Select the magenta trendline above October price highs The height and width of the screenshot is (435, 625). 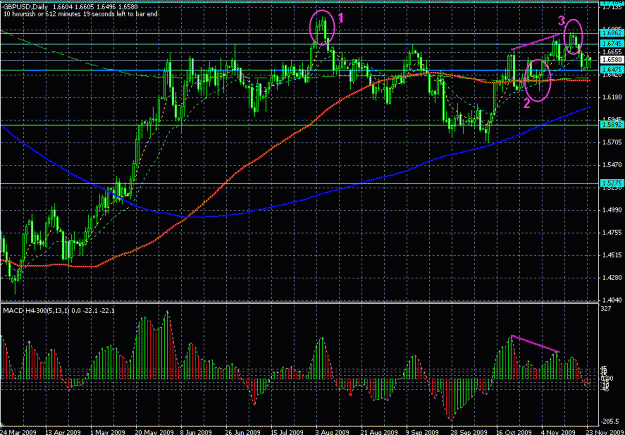point(535,43)
